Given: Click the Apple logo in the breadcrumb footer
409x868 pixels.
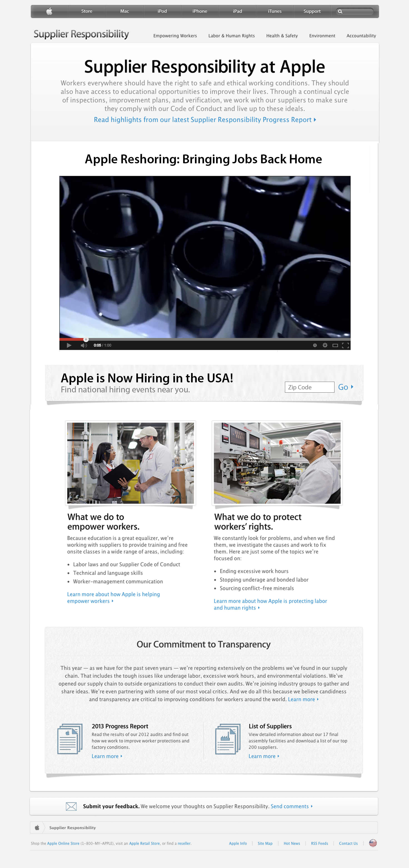Looking at the screenshot, I should point(37,828).
